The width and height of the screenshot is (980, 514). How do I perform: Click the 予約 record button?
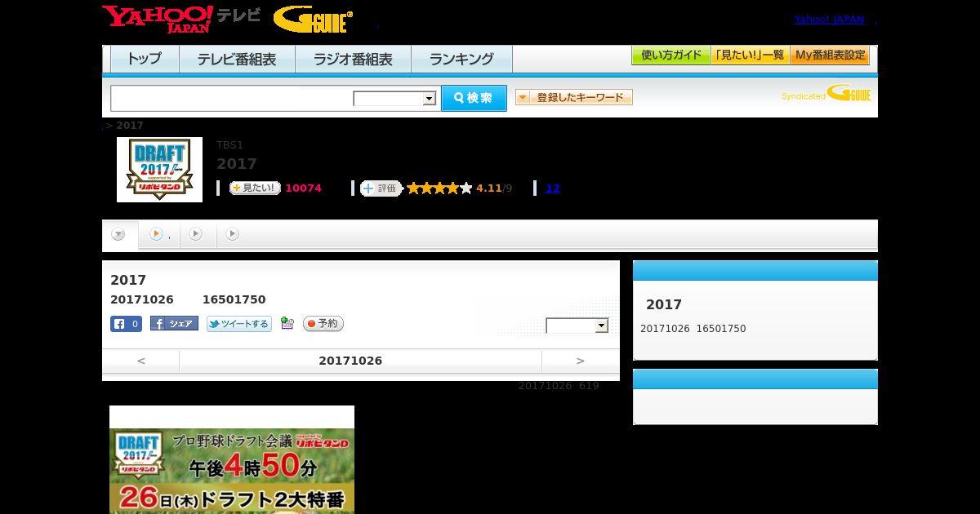click(x=323, y=324)
